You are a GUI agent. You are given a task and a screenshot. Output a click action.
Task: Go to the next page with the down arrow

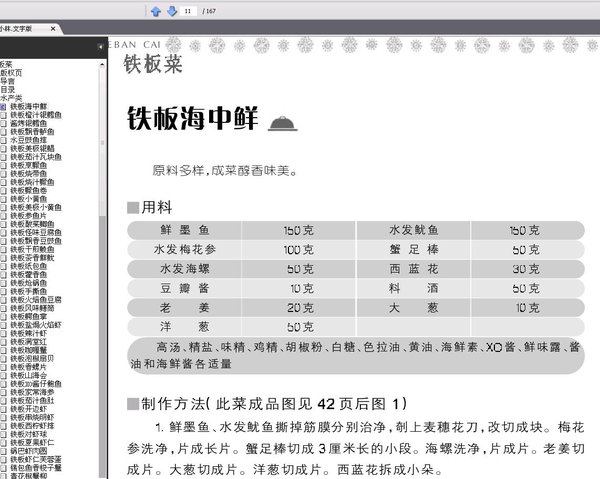(172, 11)
